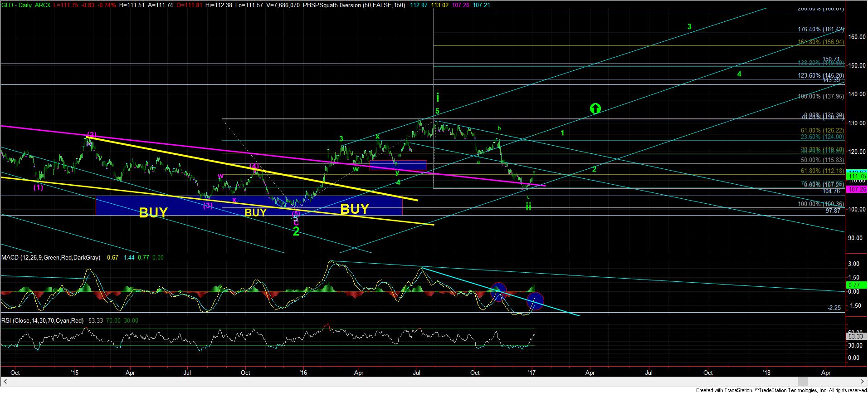Click the 104.76 price level label
Image resolution: width=868 pixels, height=393 pixels.
click(831, 192)
